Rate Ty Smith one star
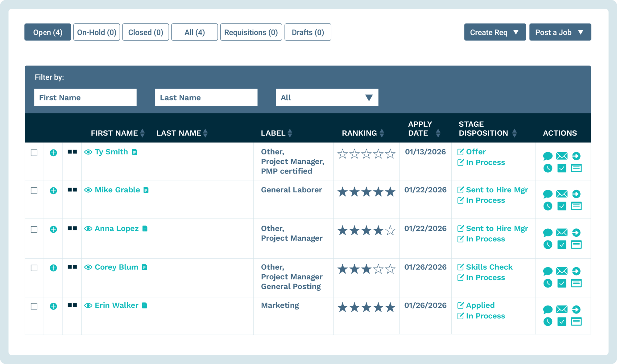The width and height of the screenshot is (617, 364). tap(342, 153)
